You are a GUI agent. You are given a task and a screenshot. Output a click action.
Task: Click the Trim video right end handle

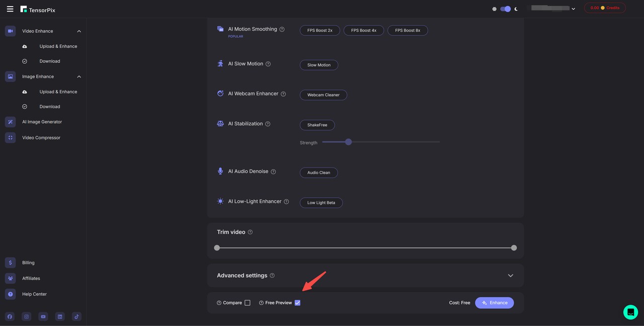514,248
